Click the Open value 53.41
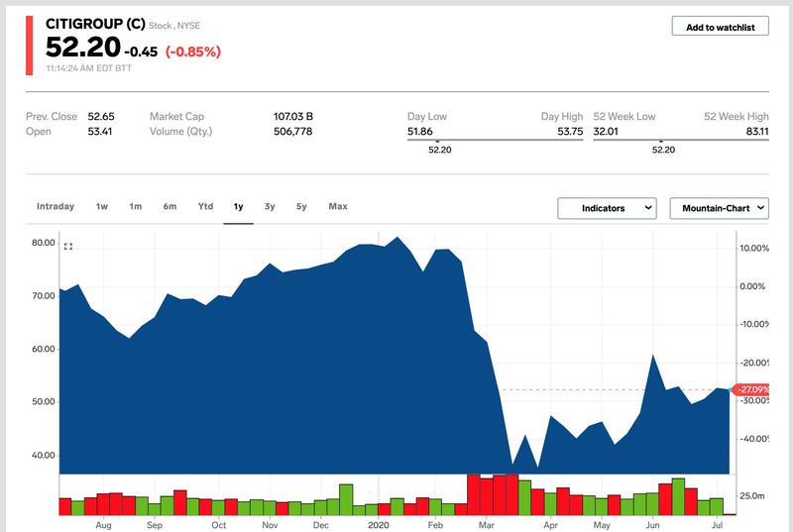The image size is (793, 532). [x=100, y=132]
